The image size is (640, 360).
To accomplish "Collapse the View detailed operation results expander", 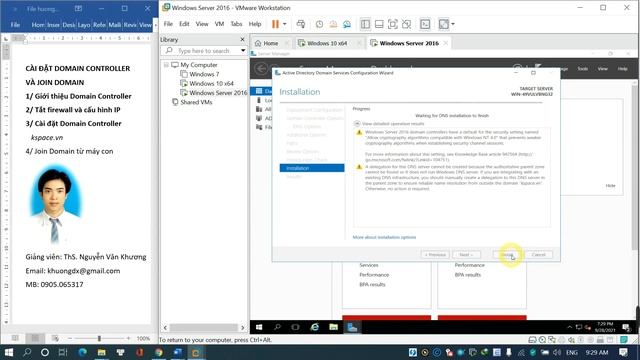I will pyautogui.click(x=357, y=123).
